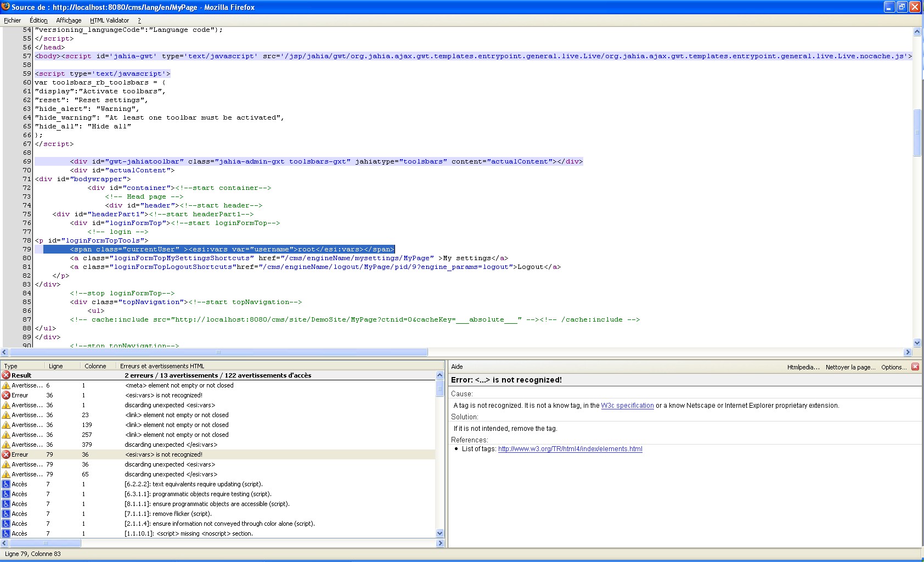Open the ? help menu
Screen dimensions: 924x562
tap(139, 20)
